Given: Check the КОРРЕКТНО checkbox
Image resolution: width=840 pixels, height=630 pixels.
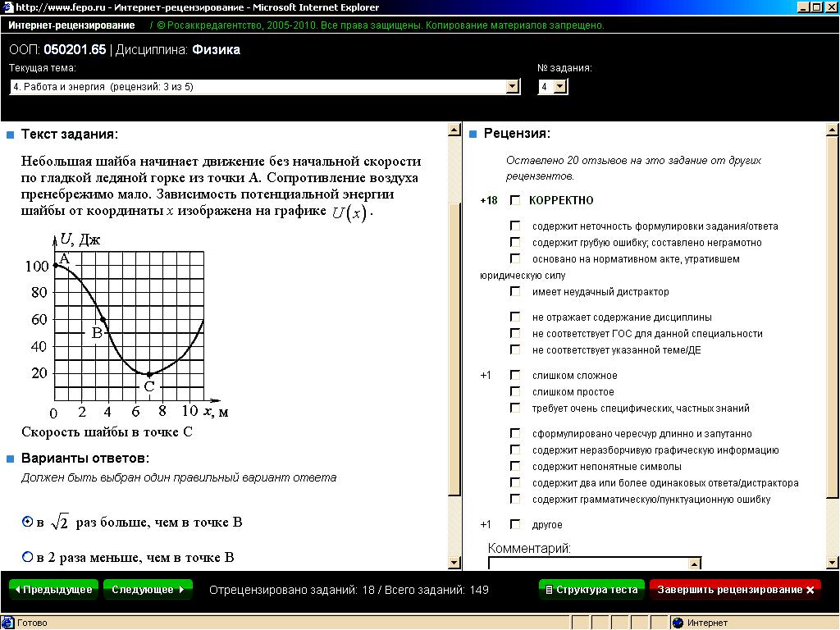Looking at the screenshot, I should click(515, 200).
